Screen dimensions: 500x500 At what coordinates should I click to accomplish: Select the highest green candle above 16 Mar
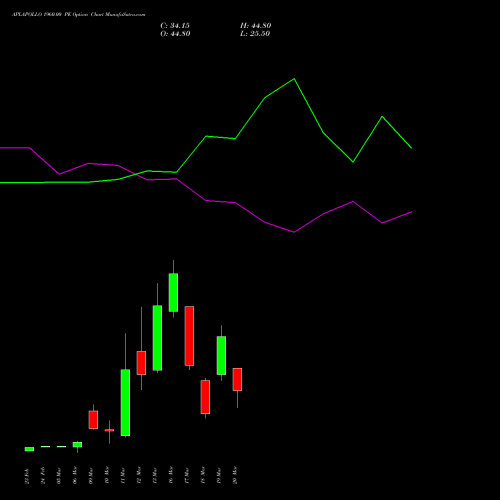(173, 292)
